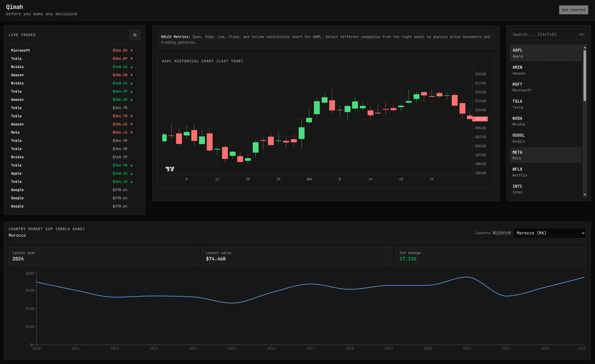Select AAPL Apple in the company list
595x364 pixels.
click(546, 53)
